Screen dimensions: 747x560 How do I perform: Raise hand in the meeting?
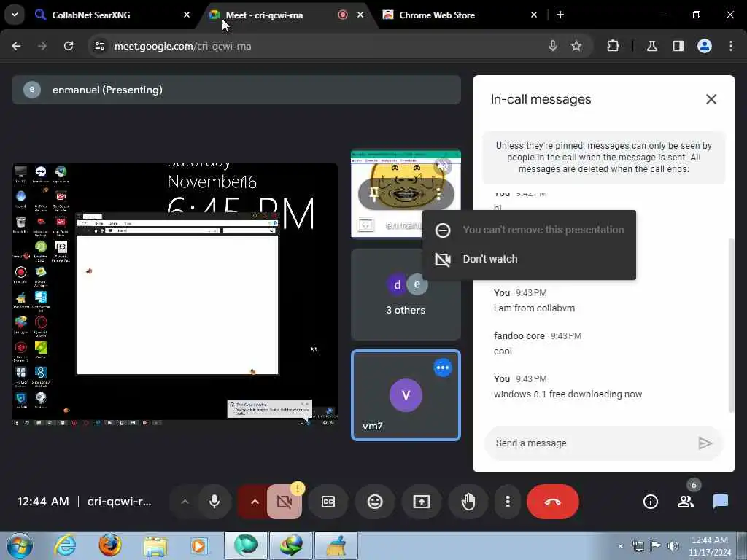pos(468,502)
